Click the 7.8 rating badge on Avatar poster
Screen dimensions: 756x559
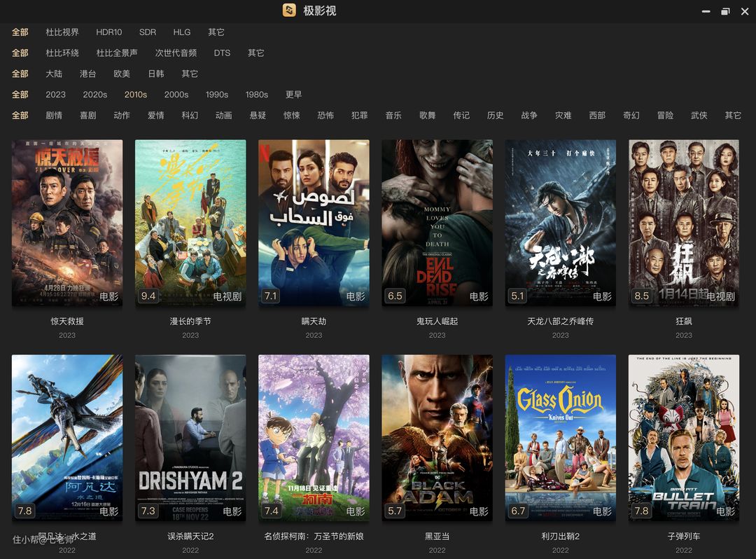[x=25, y=511]
